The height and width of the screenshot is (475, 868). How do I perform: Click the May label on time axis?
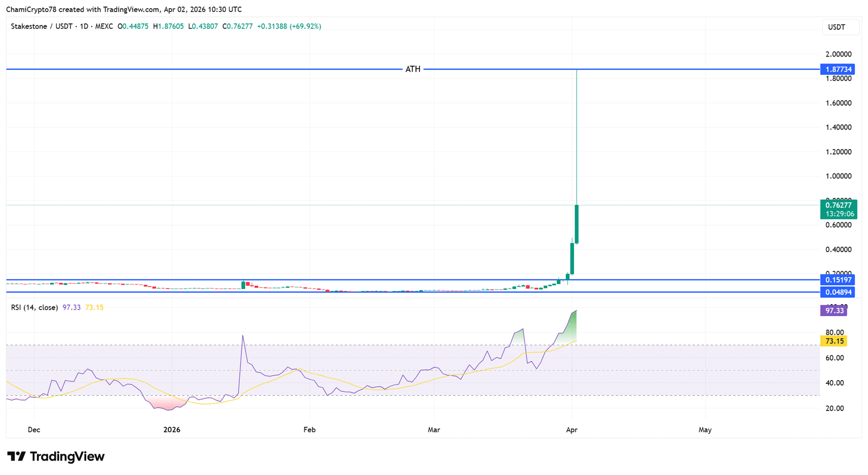pos(705,430)
